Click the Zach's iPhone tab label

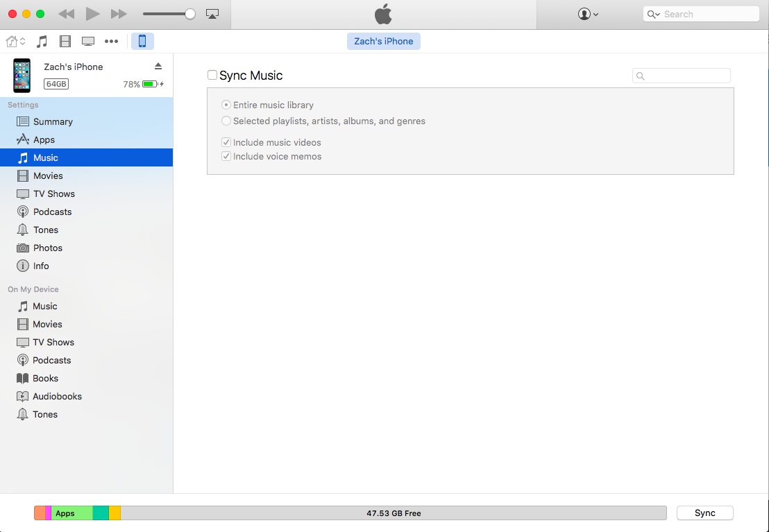[x=384, y=41]
